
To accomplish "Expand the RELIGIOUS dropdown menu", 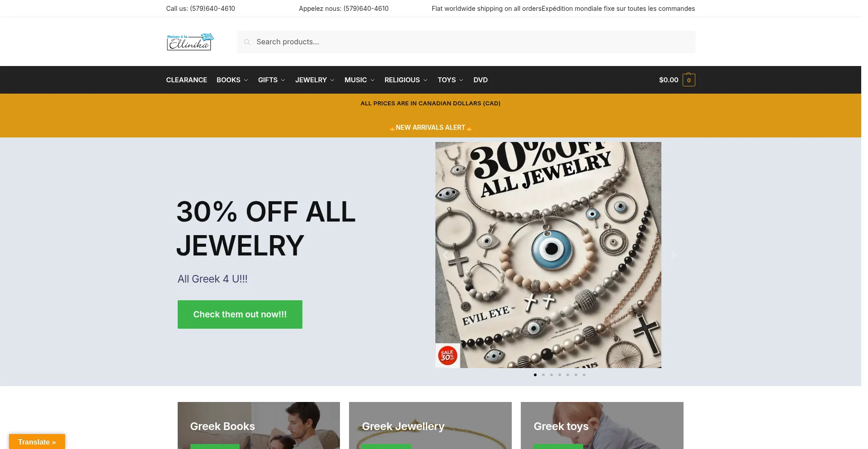I will [x=406, y=80].
